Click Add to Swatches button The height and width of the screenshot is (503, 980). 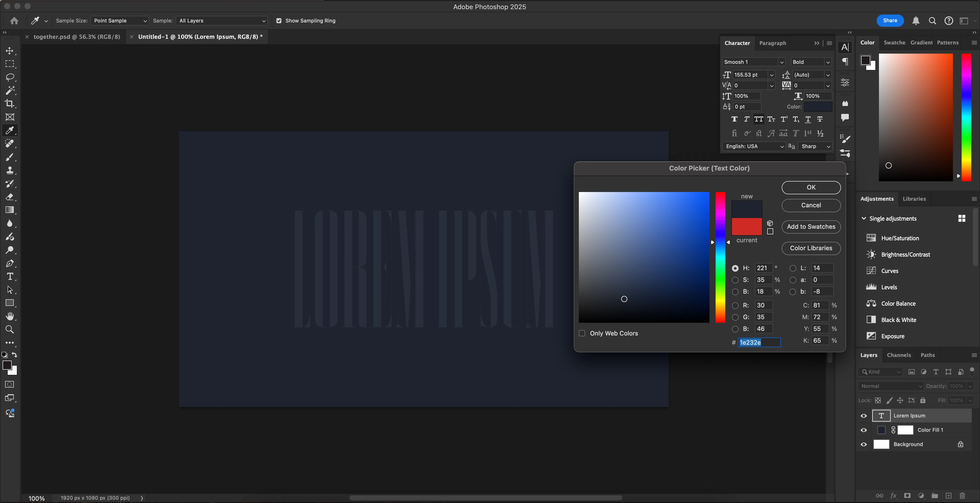coord(811,227)
